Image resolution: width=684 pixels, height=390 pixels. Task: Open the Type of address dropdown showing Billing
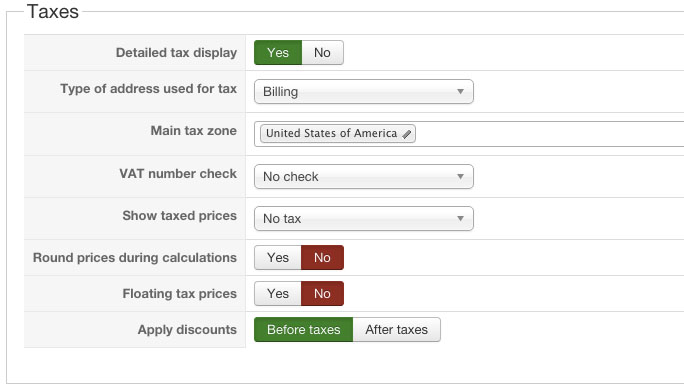(364, 92)
